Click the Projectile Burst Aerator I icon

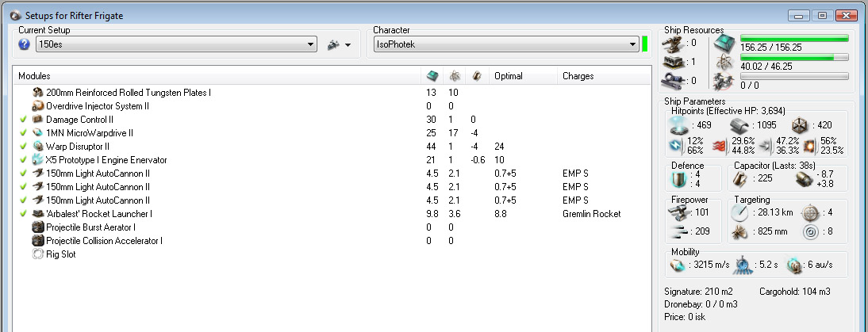tap(37, 227)
